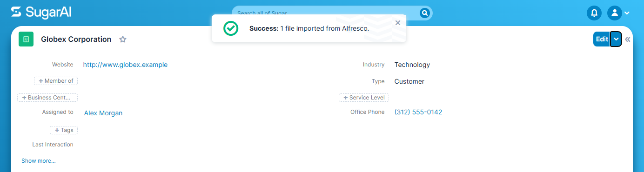Viewport: 644px width, 172px height.
Task: Click the office phone number (312) 555-0142
Action: [x=418, y=112]
